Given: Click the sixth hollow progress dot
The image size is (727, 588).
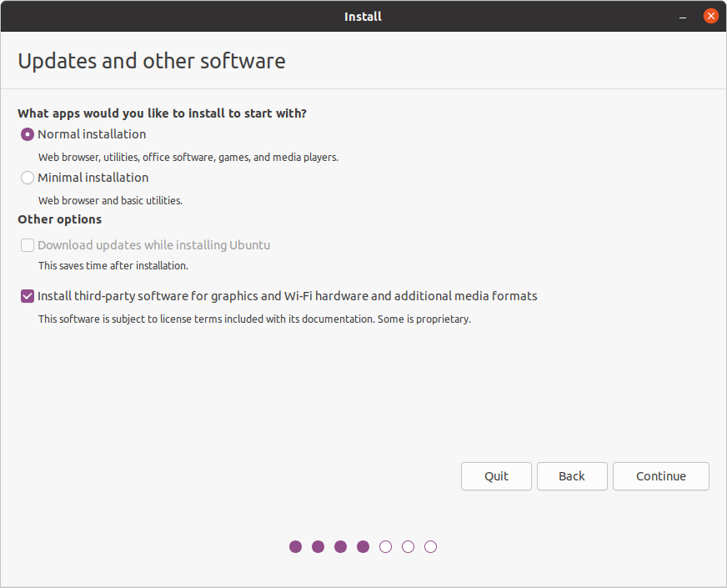Looking at the screenshot, I should coord(408,546).
